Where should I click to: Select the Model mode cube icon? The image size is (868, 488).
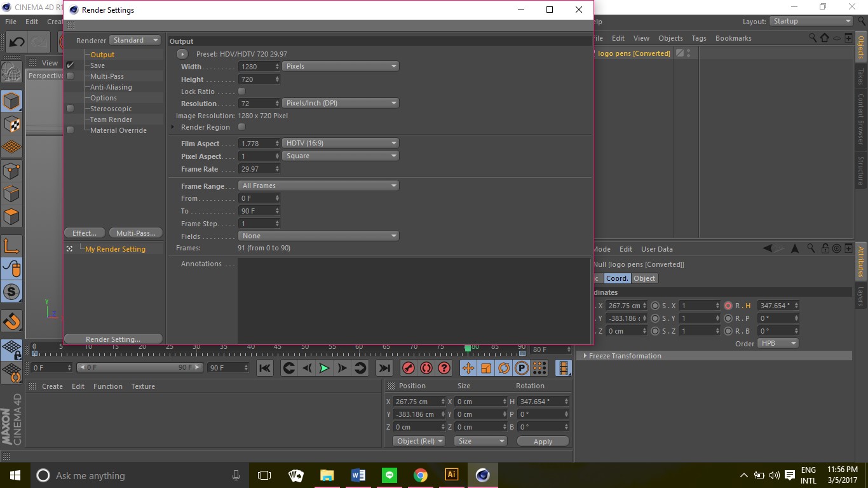click(x=11, y=101)
